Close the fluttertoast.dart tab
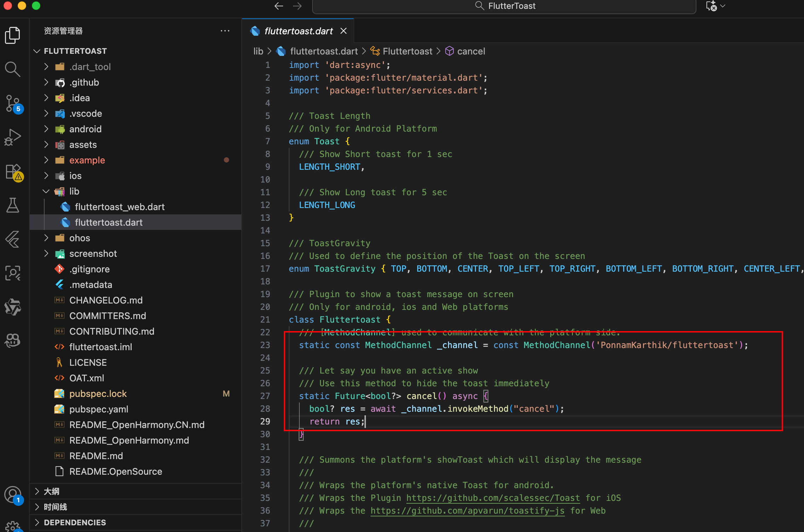Image resolution: width=804 pixels, height=532 pixels. [343, 31]
